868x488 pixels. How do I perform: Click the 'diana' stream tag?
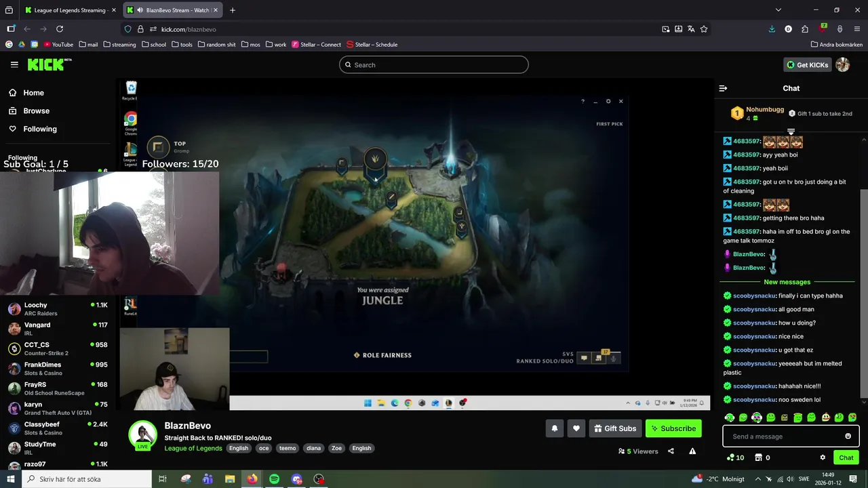tap(313, 448)
